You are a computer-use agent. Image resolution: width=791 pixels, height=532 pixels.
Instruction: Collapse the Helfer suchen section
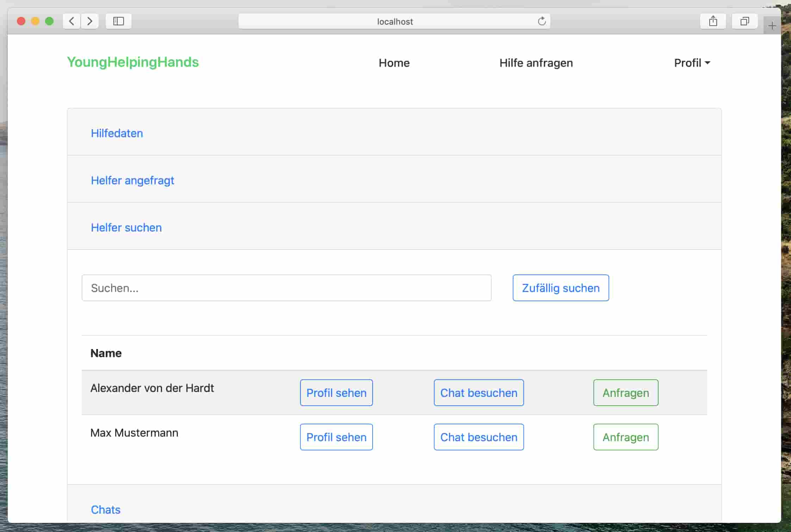[126, 227]
